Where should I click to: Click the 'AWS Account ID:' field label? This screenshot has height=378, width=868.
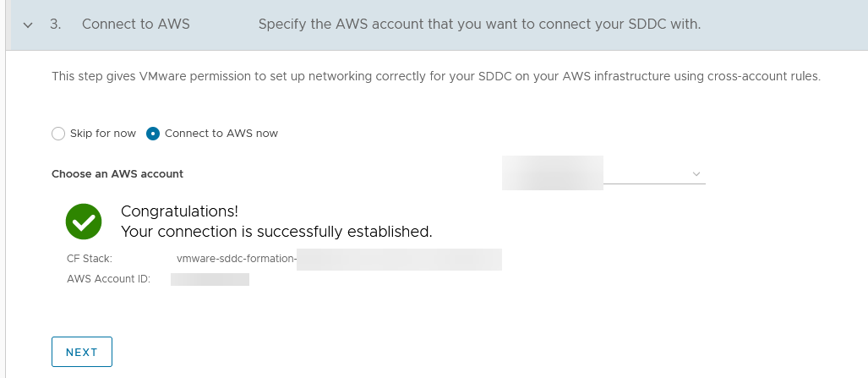(108, 279)
